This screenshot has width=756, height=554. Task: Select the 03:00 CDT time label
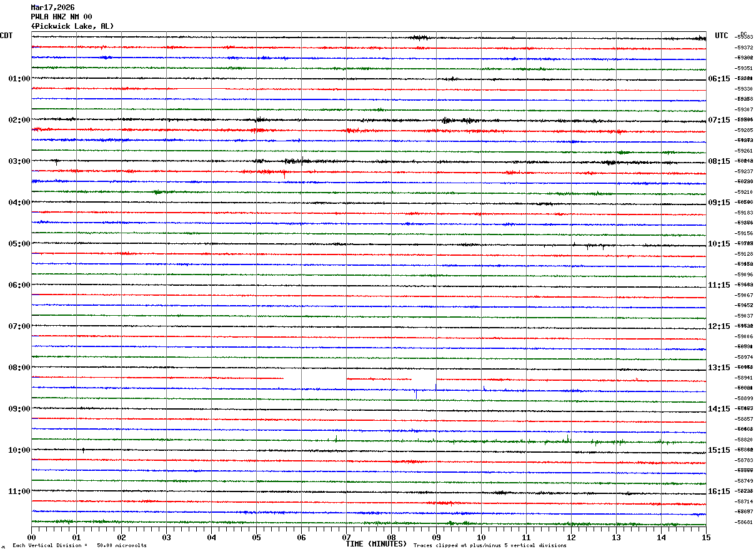coord(19,161)
